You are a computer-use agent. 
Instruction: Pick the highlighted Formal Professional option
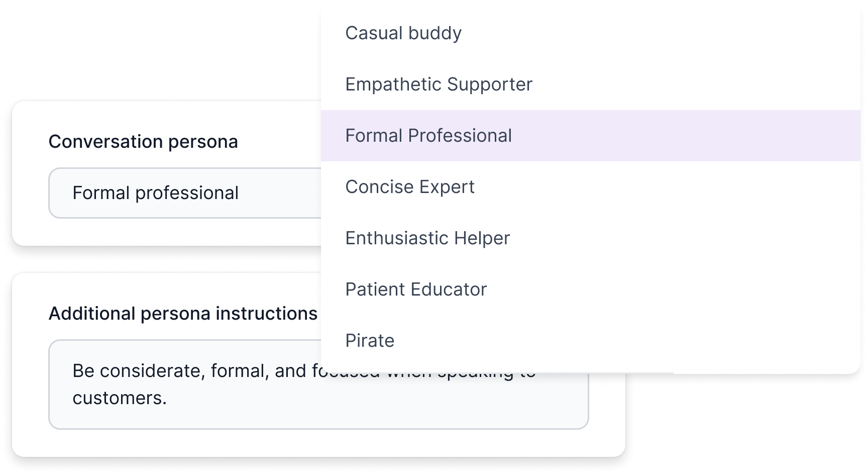point(428,136)
